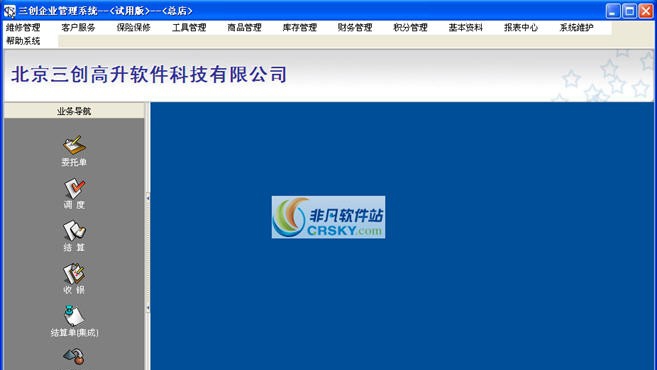The height and width of the screenshot is (370, 657).
Task: Maximize the application window
Action: click(629, 11)
